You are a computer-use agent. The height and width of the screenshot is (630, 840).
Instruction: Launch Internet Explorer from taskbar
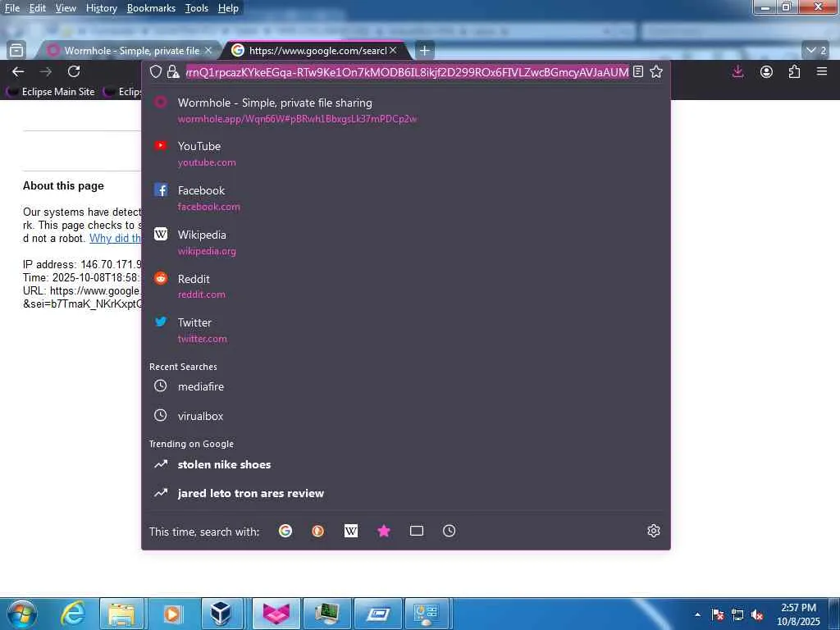pos(73,614)
